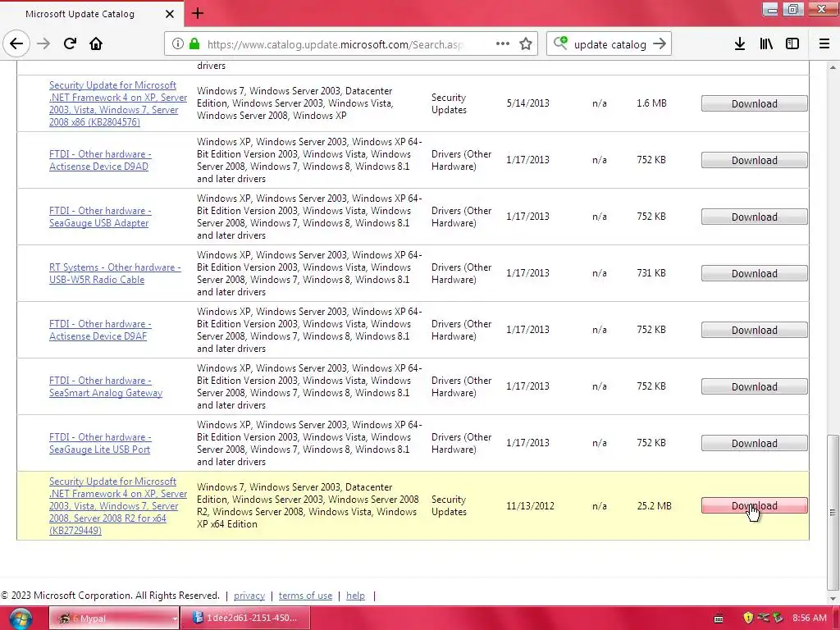Toggle the sidebar view icon

coord(792,43)
